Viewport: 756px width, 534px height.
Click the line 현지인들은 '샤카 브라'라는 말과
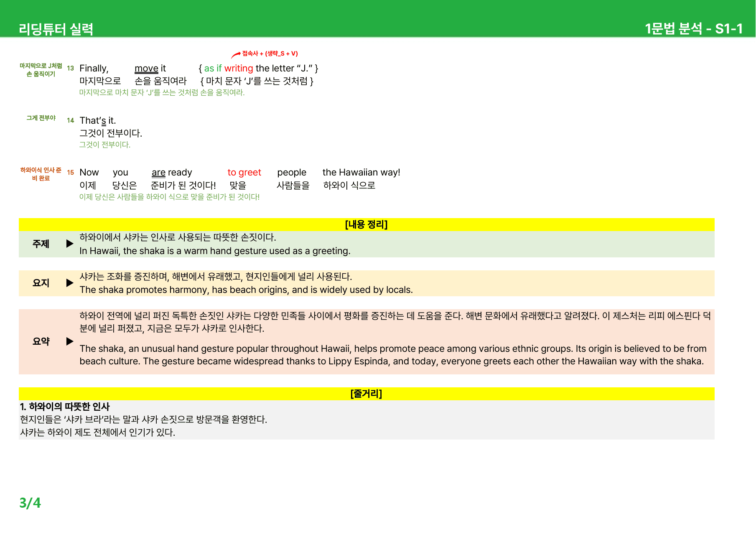144,419
